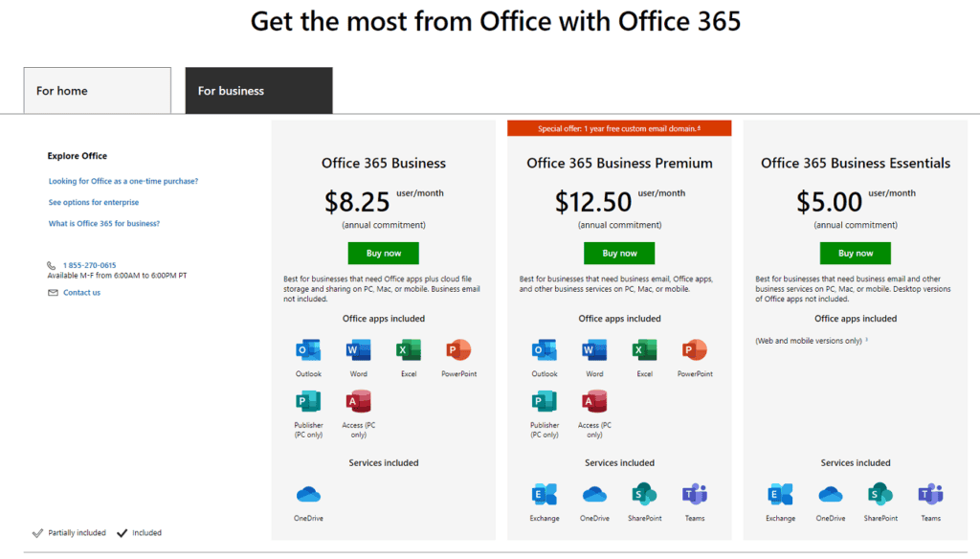980x559 pixels.
Task: Open the Contact us link
Action: coord(81,293)
